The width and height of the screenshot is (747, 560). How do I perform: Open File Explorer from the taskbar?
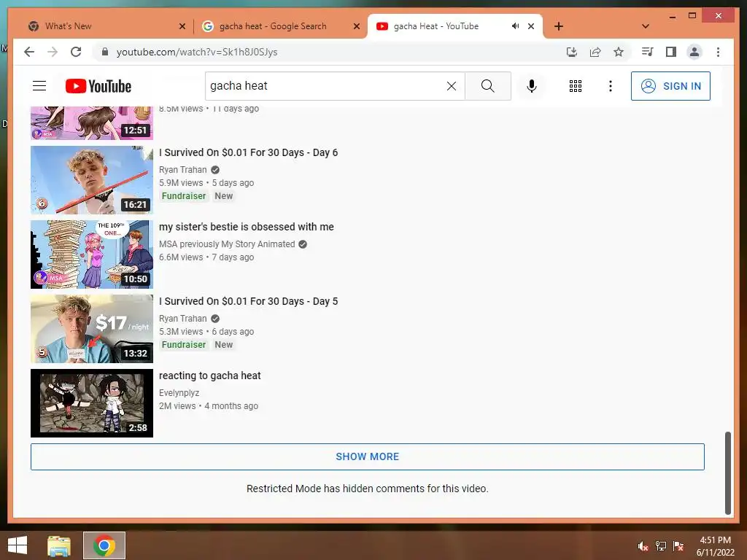[59, 545]
